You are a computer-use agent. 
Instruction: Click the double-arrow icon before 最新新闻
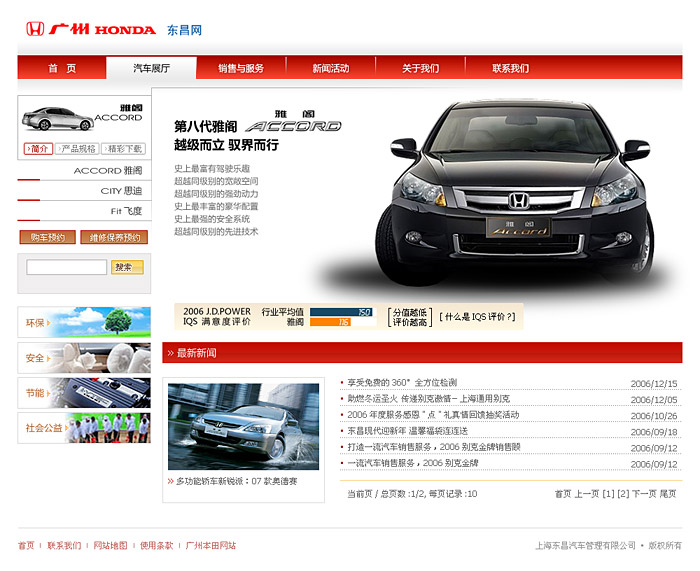point(171,353)
